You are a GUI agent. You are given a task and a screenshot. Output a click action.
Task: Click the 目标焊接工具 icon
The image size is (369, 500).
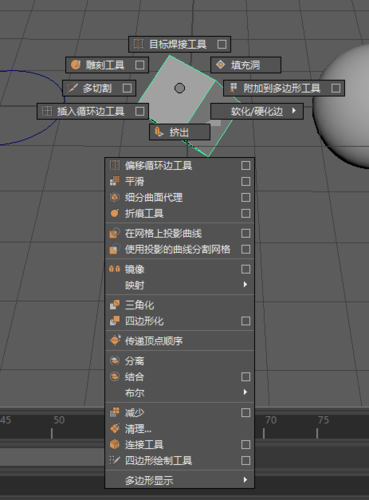(x=138, y=44)
